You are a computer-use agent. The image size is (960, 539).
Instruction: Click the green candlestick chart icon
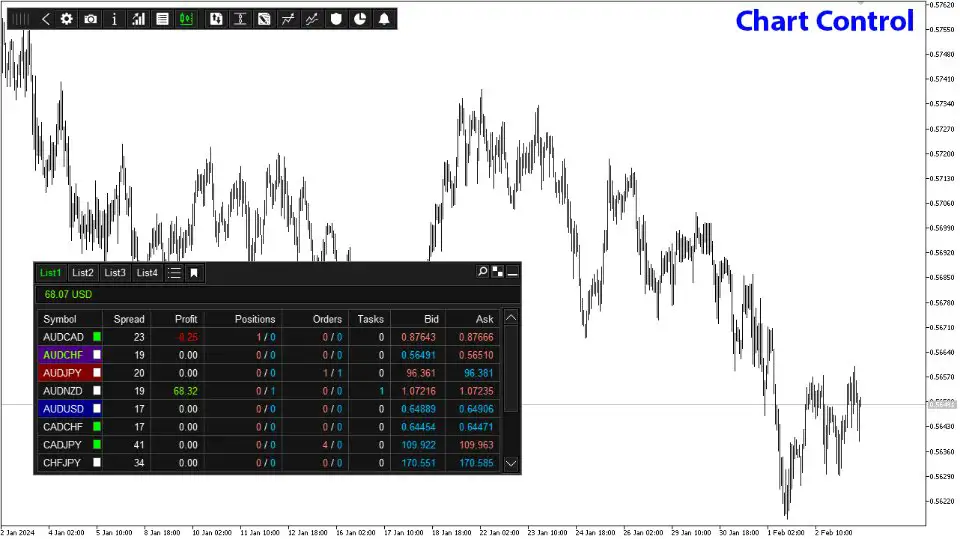click(x=186, y=19)
